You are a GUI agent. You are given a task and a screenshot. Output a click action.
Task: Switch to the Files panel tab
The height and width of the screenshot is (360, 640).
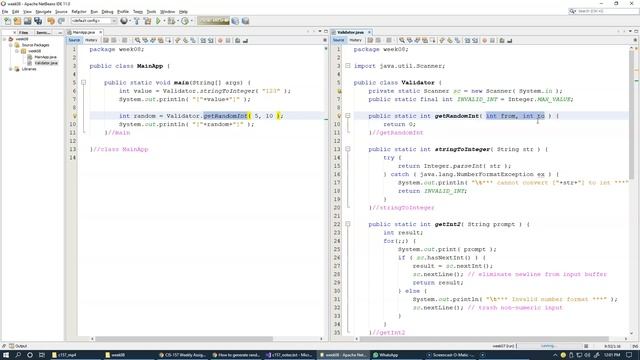[23, 32]
